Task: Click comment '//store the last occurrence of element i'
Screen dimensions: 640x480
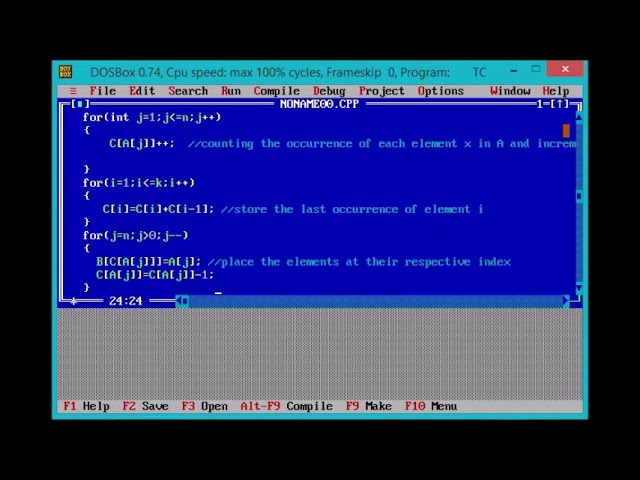Action: tap(352, 209)
